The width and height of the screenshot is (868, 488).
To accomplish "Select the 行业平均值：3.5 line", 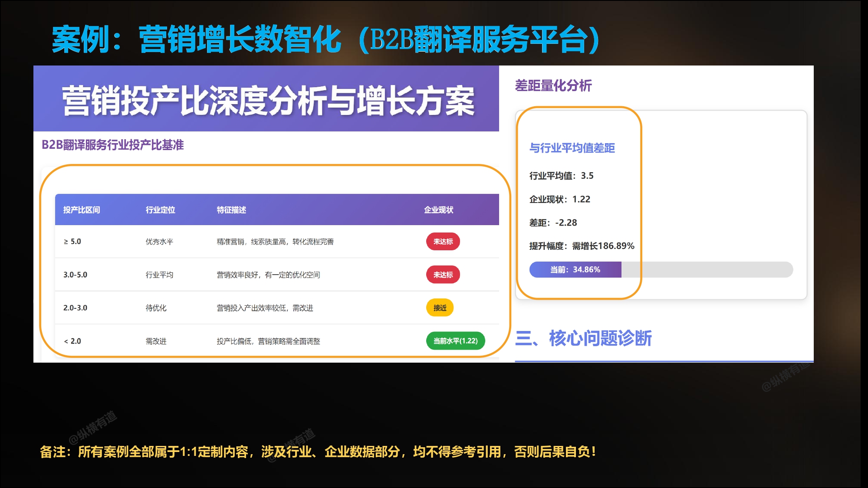I will click(x=561, y=176).
